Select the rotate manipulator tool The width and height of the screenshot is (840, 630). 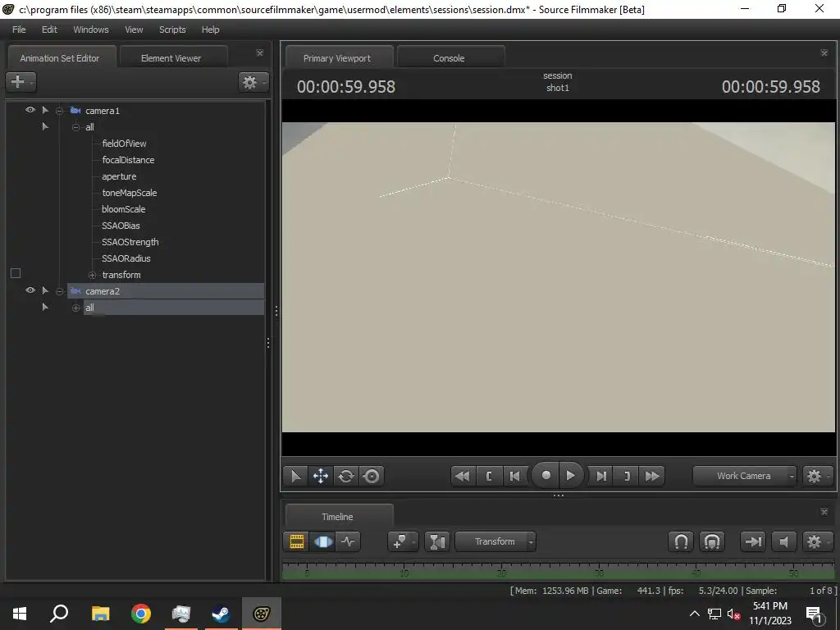pos(346,476)
